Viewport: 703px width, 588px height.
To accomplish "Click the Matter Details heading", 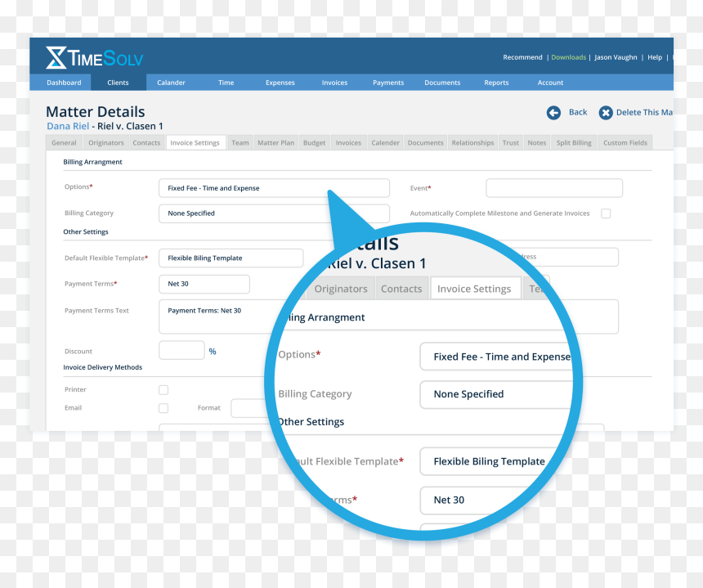I will point(96,112).
